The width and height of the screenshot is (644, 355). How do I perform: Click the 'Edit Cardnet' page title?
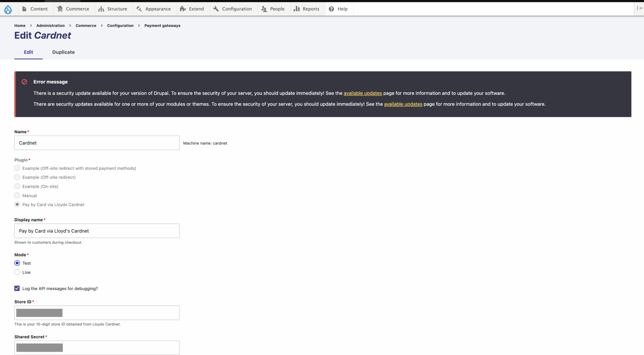pos(43,35)
